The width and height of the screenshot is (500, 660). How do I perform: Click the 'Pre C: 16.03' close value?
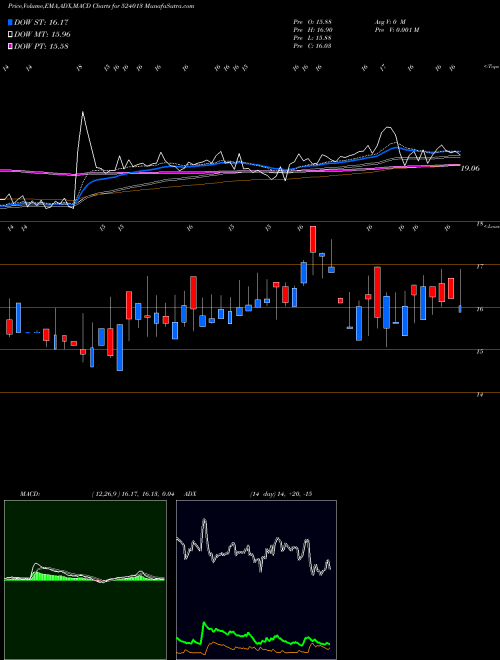(x=312, y=46)
